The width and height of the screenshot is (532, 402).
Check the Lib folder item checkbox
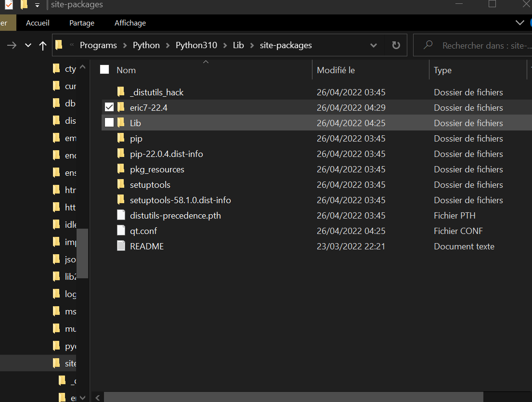click(109, 122)
